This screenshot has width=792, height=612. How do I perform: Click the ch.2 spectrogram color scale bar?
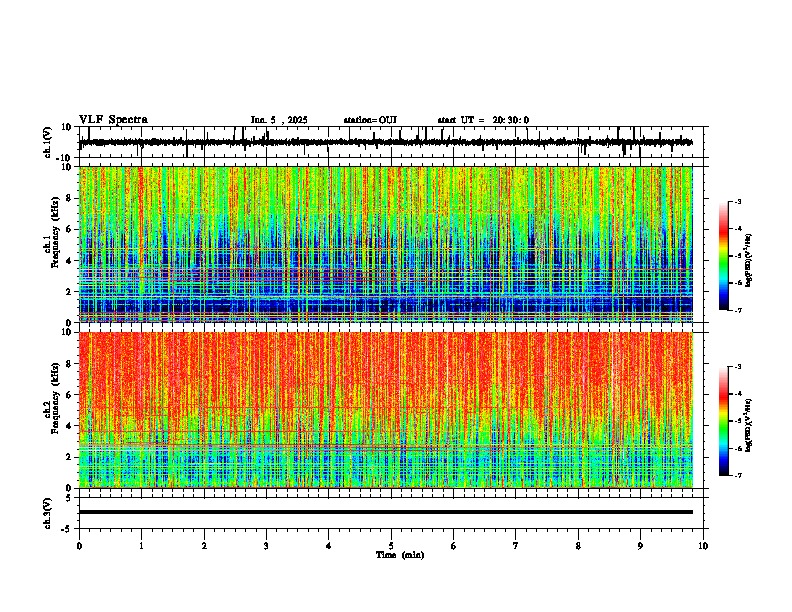723,421
